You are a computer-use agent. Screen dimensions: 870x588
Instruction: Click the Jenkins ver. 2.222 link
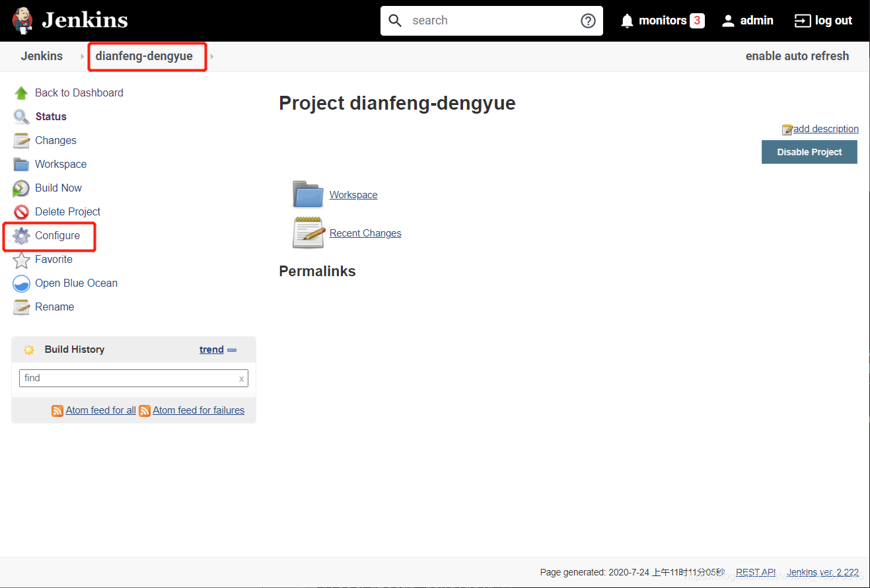click(822, 572)
